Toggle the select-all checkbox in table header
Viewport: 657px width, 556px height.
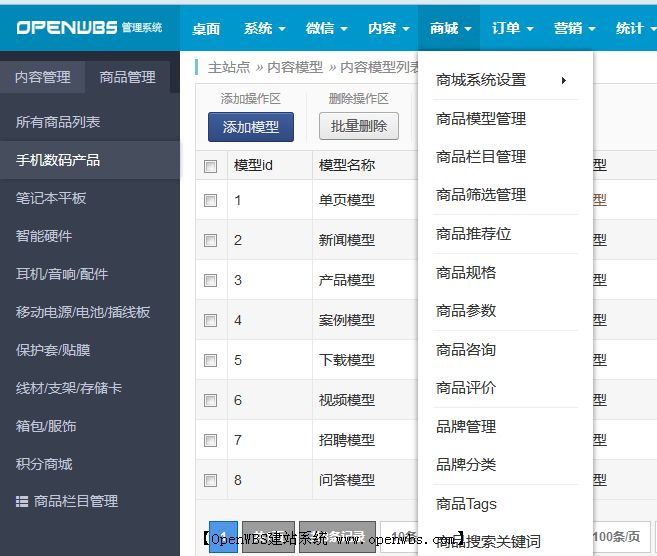coord(210,166)
